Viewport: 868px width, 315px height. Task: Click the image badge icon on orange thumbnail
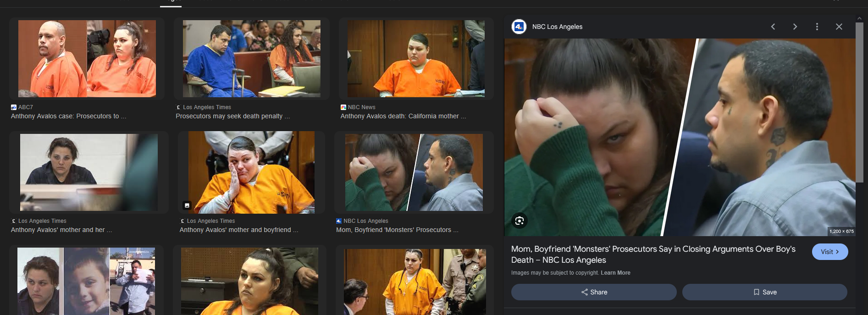(x=187, y=205)
